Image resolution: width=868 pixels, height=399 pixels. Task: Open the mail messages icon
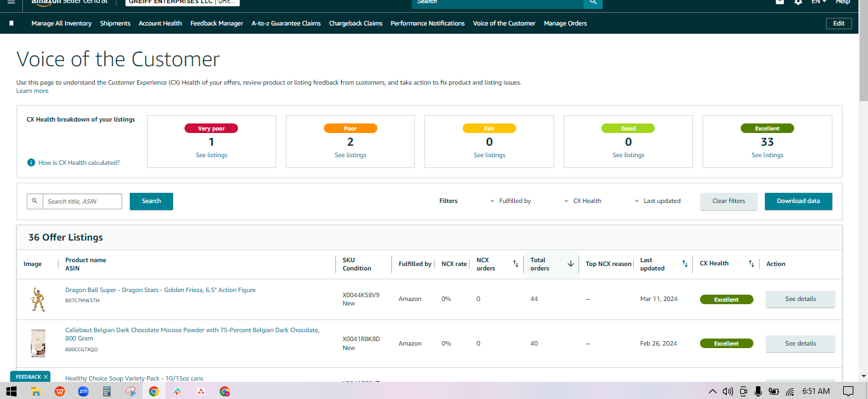pyautogui.click(x=780, y=2)
